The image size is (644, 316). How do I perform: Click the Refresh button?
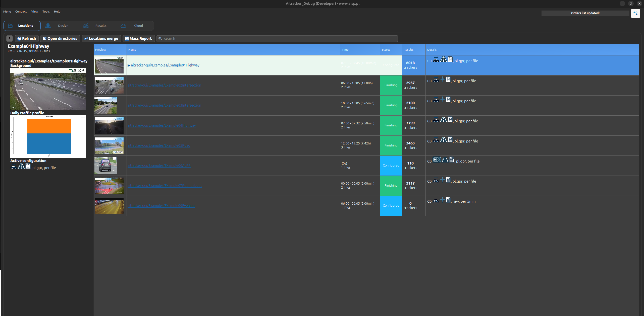pos(27,39)
